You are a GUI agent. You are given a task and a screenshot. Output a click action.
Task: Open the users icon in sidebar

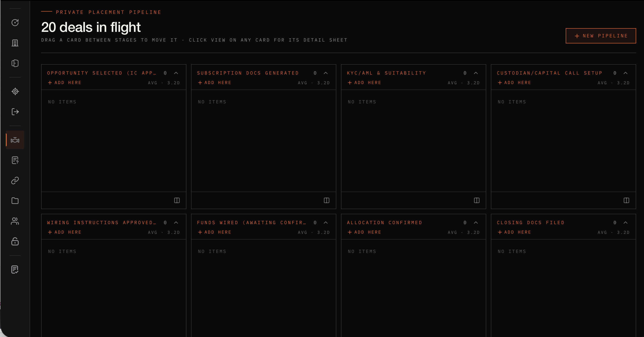[15, 221]
